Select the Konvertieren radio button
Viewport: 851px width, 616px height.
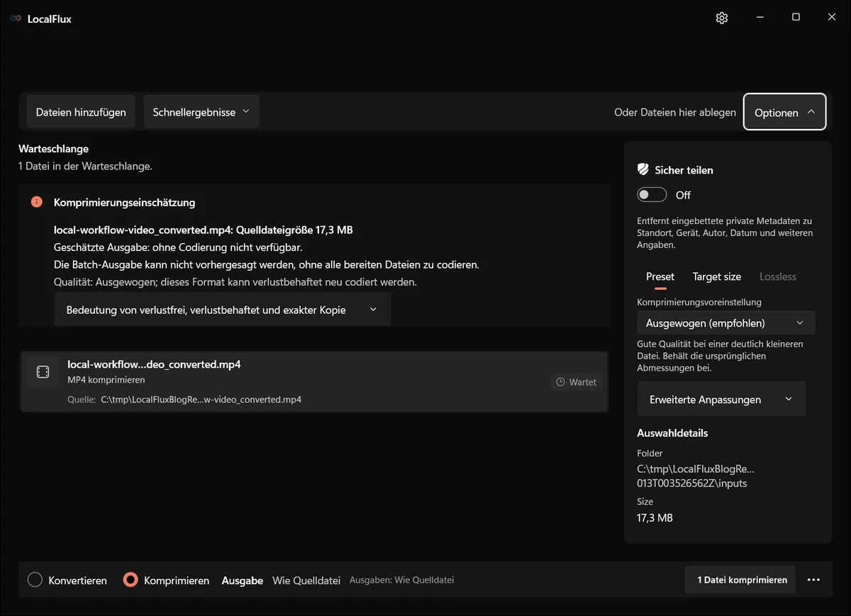coord(35,580)
